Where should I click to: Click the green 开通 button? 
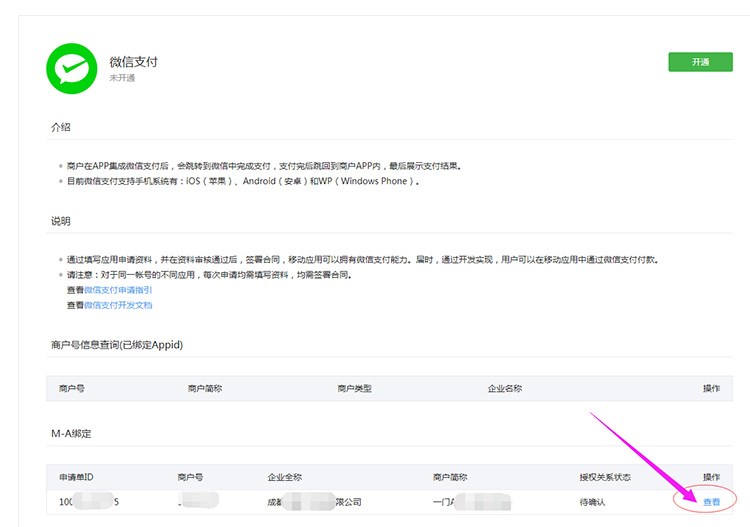point(700,62)
